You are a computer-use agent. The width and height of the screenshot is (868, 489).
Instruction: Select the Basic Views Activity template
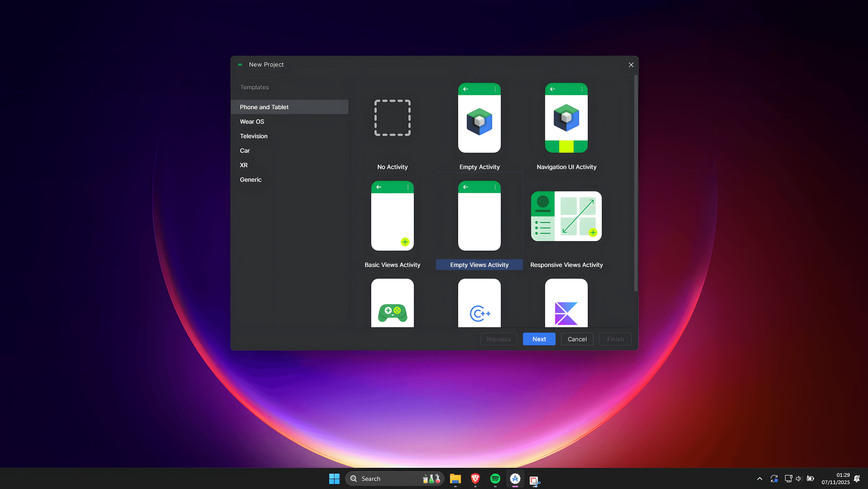tap(392, 223)
